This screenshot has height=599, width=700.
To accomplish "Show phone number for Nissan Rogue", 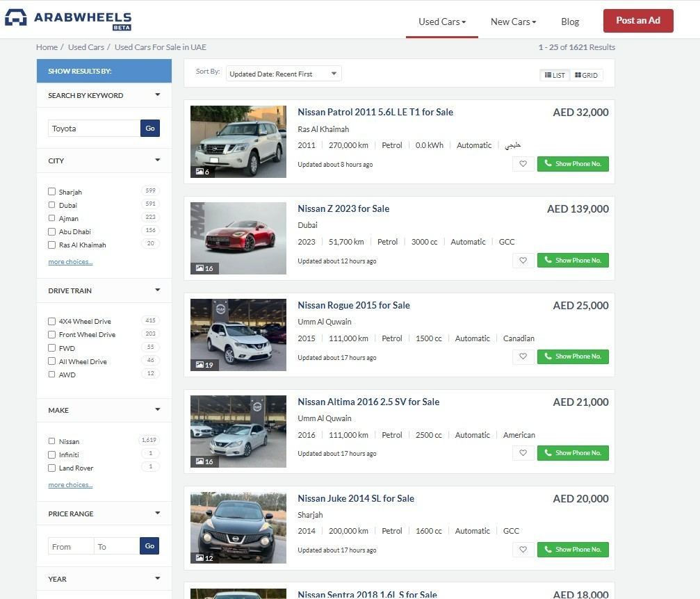I will (x=573, y=356).
